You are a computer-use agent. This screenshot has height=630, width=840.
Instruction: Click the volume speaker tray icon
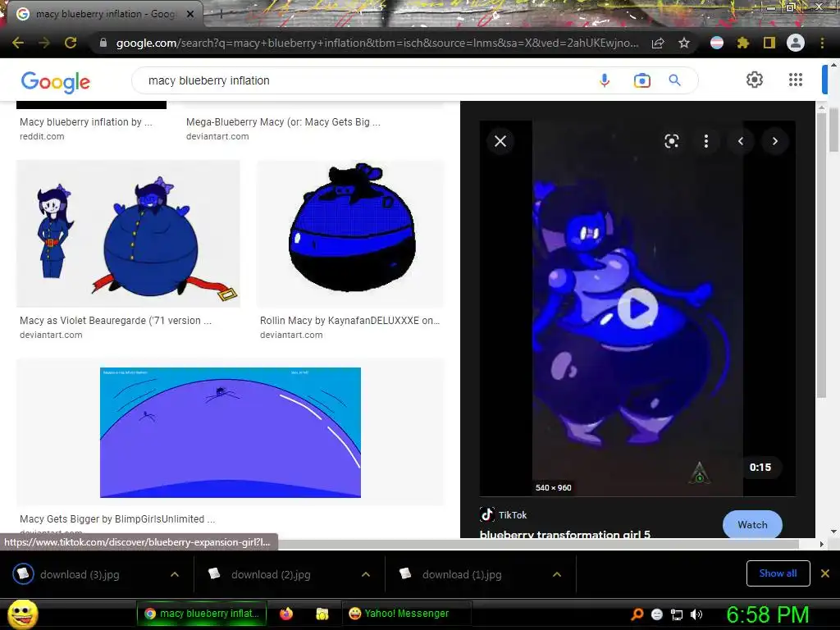click(x=696, y=614)
